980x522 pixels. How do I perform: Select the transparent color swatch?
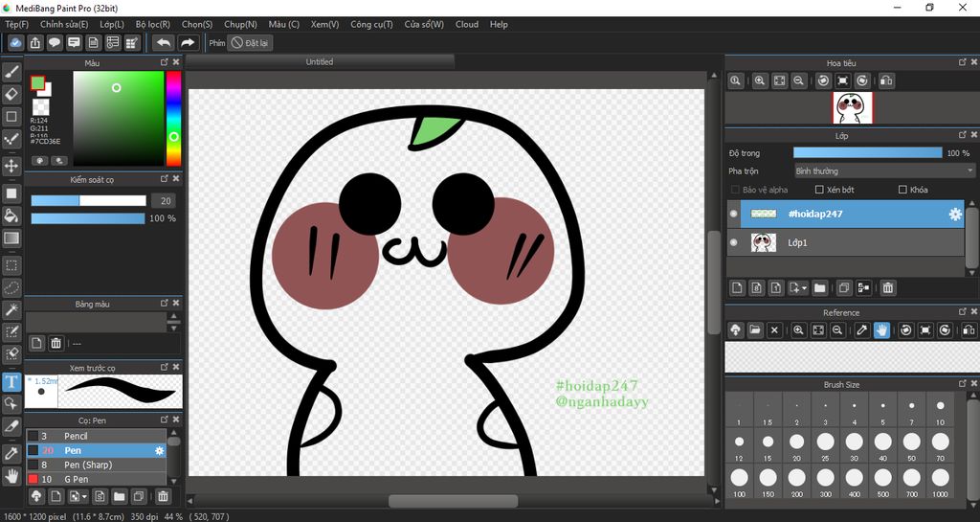[x=40, y=107]
